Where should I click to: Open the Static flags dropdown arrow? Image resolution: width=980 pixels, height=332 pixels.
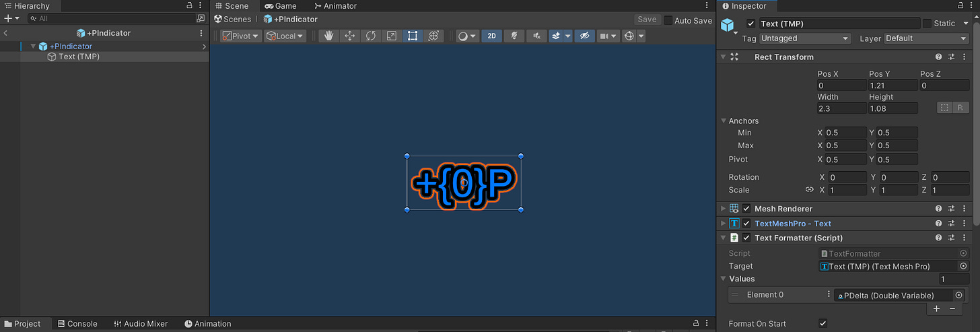[x=965, y=24]
